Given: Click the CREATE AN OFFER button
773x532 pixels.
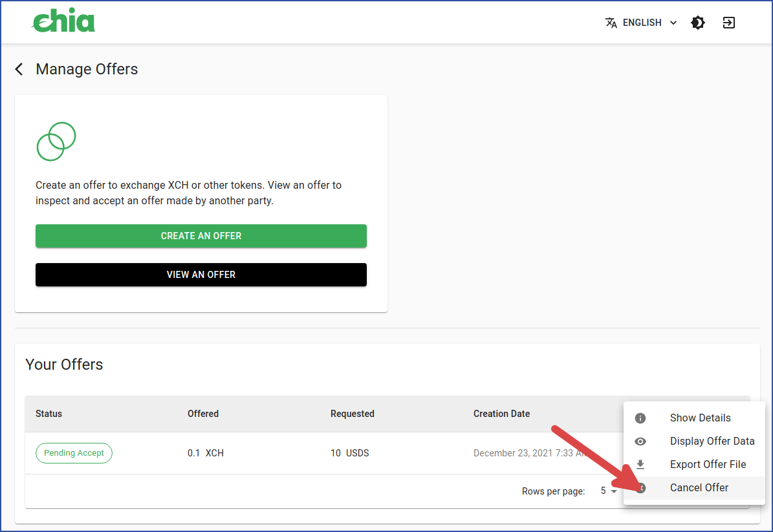Looking at the screenshot, I should tap(201, 236).
